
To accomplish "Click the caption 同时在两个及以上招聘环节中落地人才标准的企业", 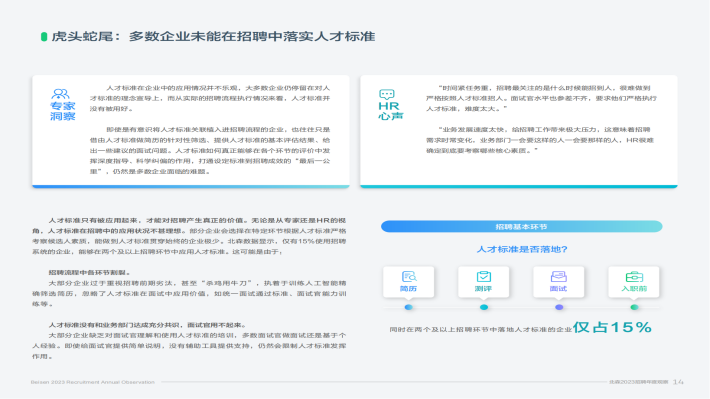I will point(480,329).
